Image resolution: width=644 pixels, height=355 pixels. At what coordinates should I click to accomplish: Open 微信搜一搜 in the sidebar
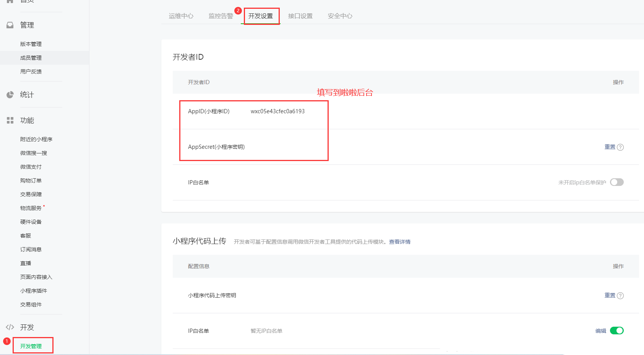pyautogui.click(x=34, y=153)
